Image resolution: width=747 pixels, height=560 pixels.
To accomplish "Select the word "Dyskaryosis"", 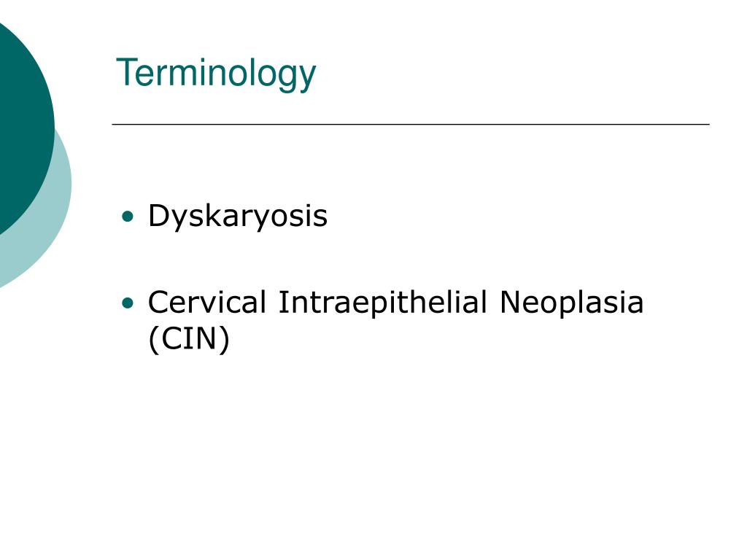I will tap(238, 217).
